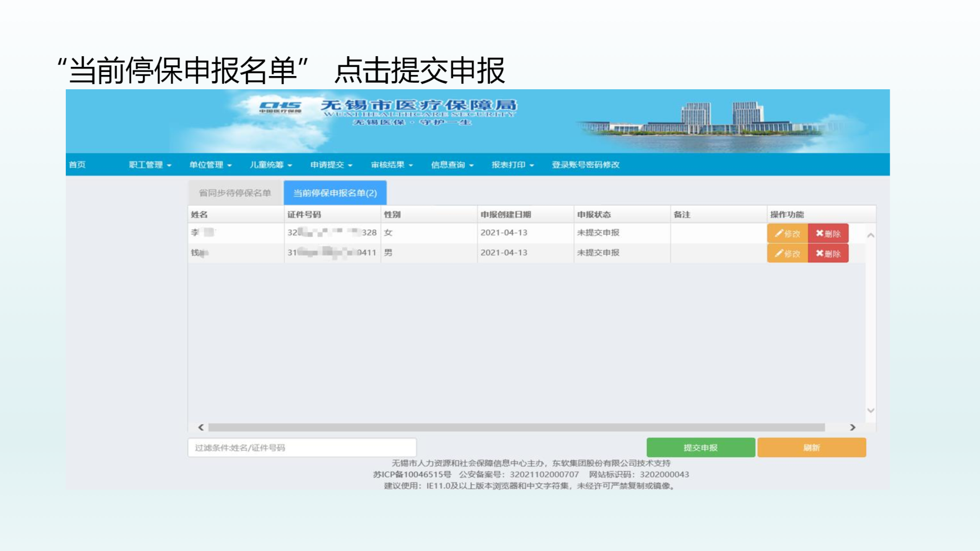980x551 pixels.
Task: Click the 删除 delete button in second row
Action: click(x=828, y=253)
